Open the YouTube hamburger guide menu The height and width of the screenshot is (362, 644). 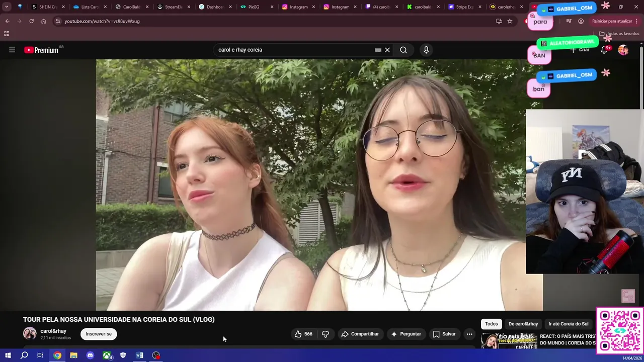pyautogui.click(x=12, y=50)
